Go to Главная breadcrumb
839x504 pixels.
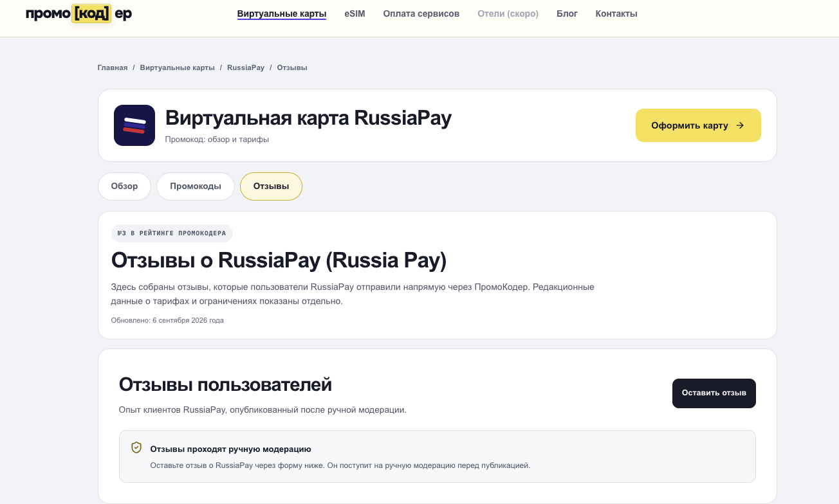(113, 67)
